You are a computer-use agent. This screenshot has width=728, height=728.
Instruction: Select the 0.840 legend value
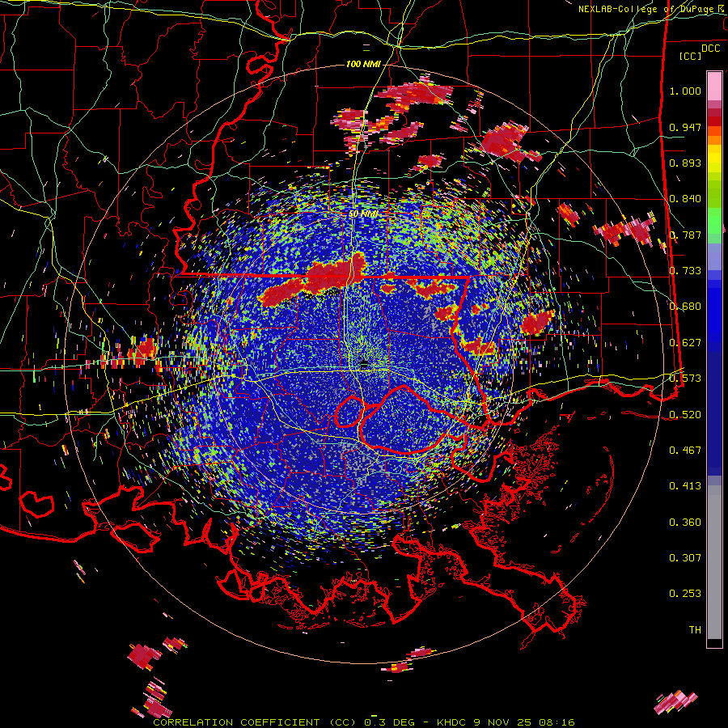click(685, 199)
